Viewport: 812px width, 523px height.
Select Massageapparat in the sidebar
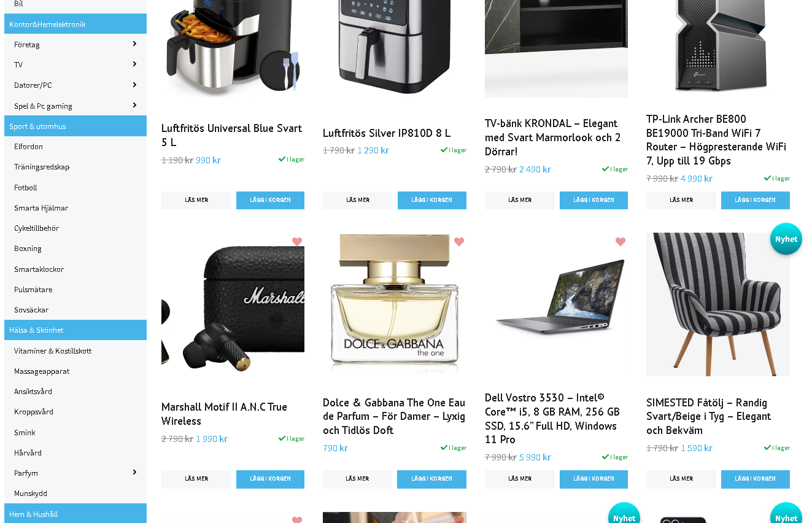tap(42, 371)
